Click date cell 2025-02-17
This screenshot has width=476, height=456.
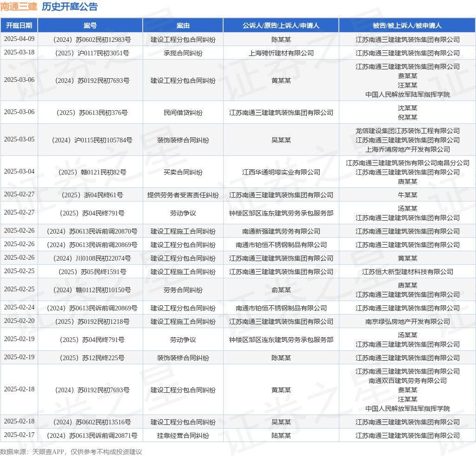pos(19,435)
